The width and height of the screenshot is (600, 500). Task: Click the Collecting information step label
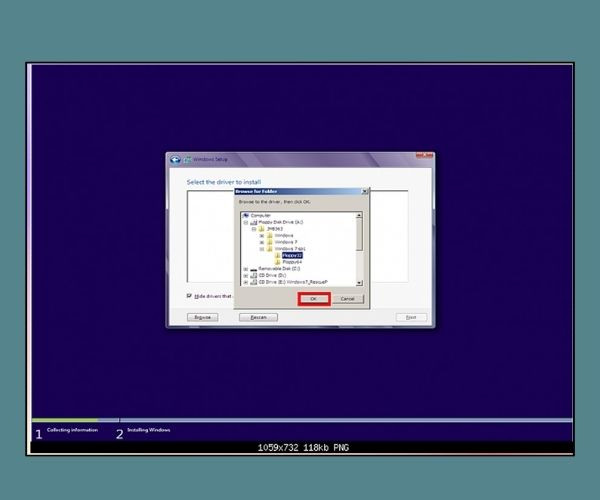tap(72, 430)
